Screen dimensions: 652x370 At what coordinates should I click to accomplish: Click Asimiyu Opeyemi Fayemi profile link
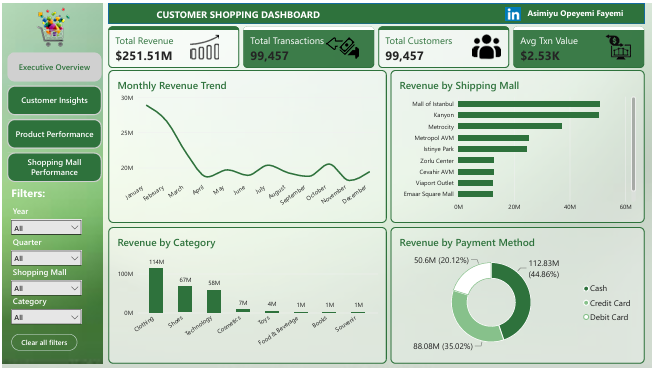[x=575, y=13]
